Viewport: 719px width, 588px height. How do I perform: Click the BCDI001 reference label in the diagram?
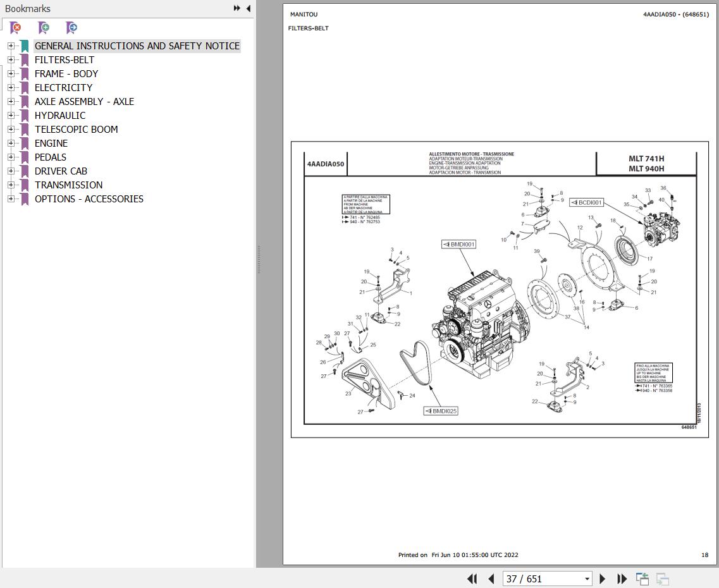pos(586,202)
